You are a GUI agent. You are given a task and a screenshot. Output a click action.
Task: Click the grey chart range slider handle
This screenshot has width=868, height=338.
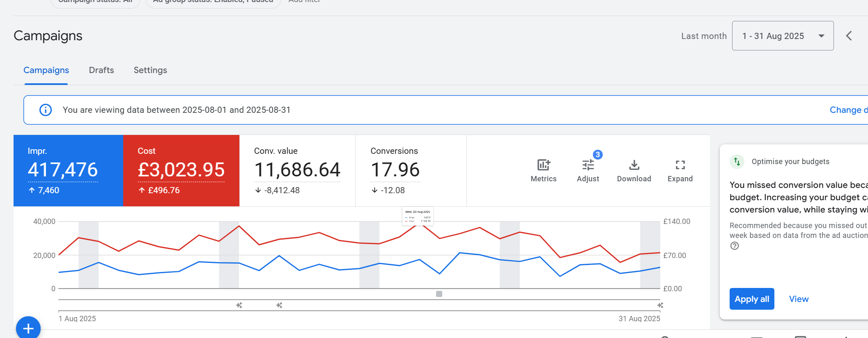point(439,294)
